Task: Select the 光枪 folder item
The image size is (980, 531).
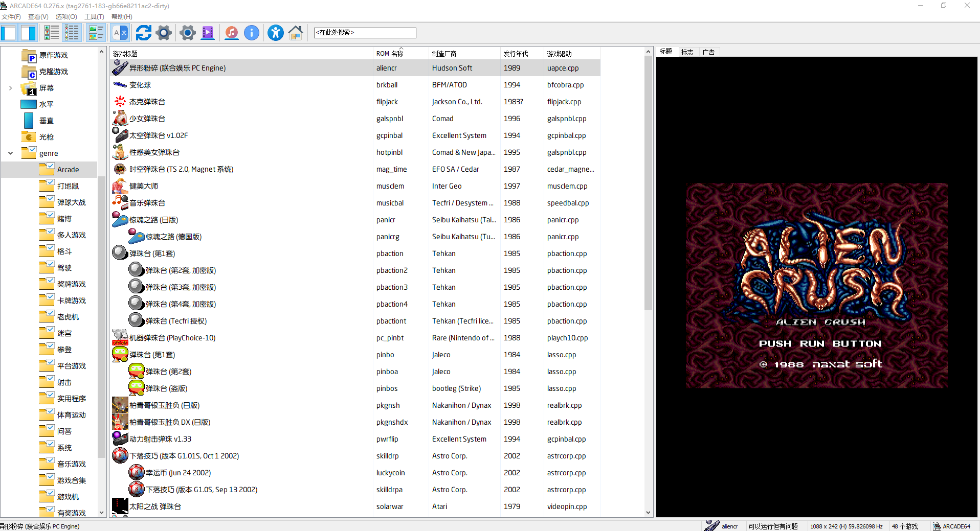Action: tap(37, 137)
